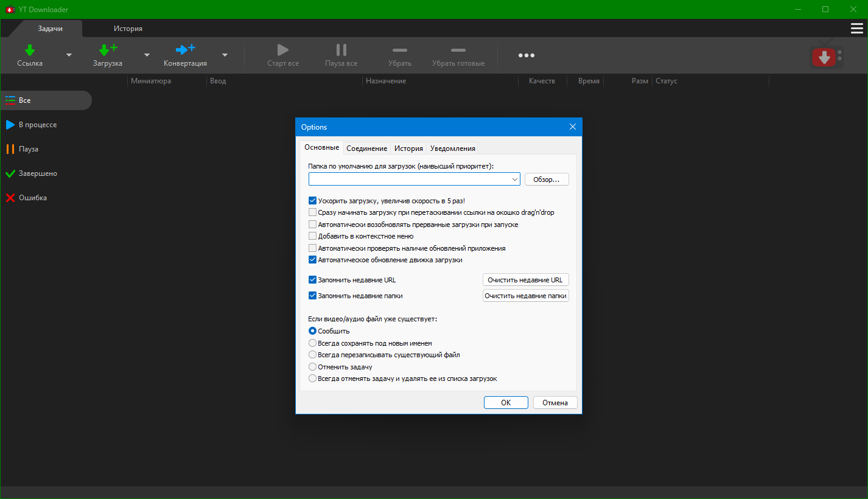Disable Ускорить загрузку checkbox
This screenshot has width=868, height=499.
click(x=313, y=201)
